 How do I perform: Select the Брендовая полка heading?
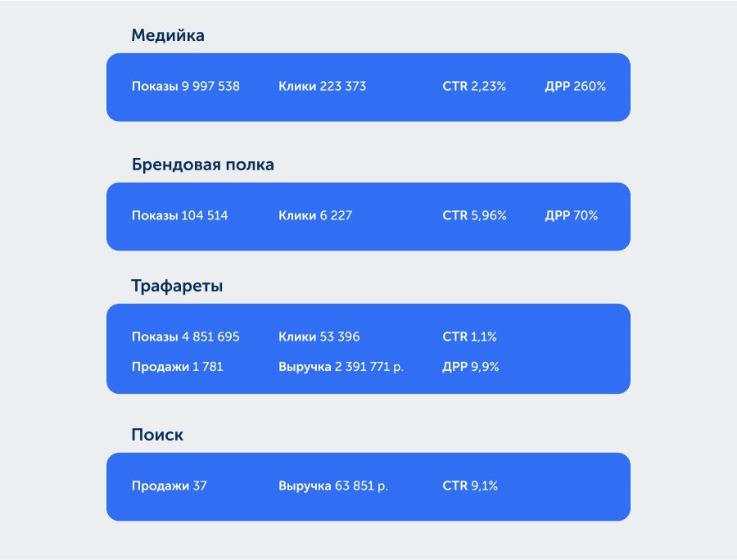202,165
